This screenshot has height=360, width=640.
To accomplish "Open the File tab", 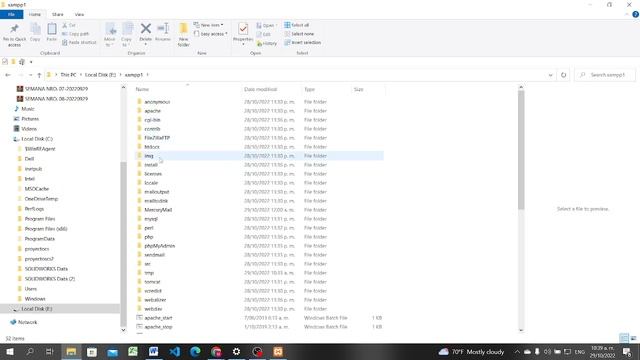I will point(11,14).
